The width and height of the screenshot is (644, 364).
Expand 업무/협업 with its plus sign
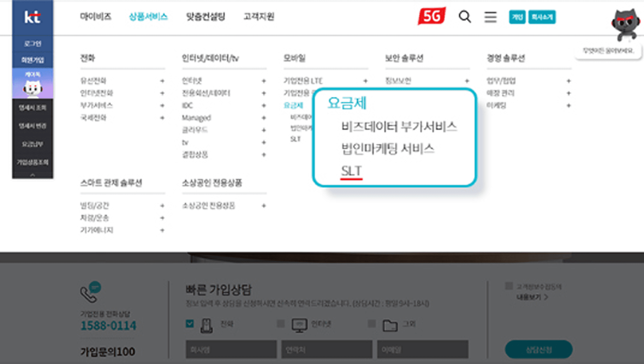tap(569, 81)
